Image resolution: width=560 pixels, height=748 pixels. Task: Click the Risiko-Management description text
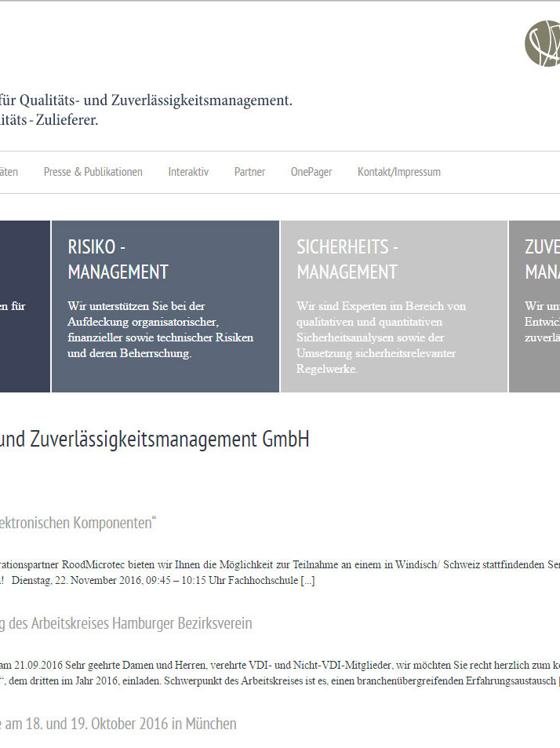tap(161, 330)
